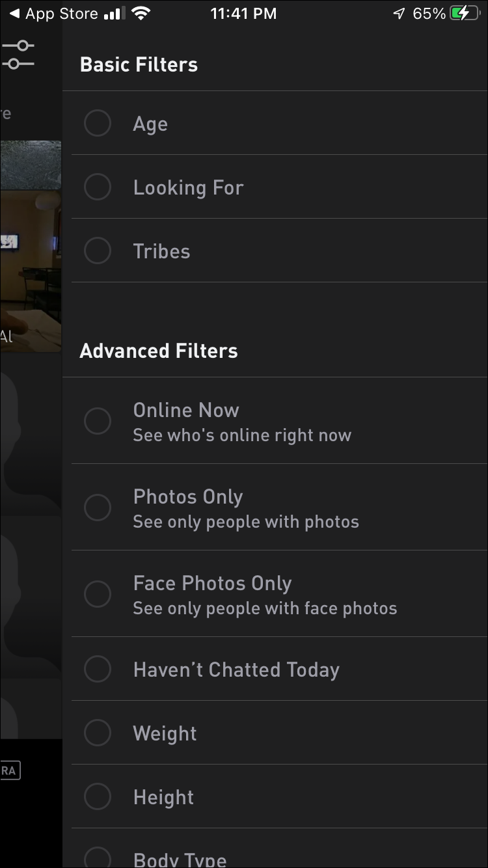The height and width of the screenshot is (868, 488).
Task: Tap the cellular signal bars icon
Action: tap(113, 13)
